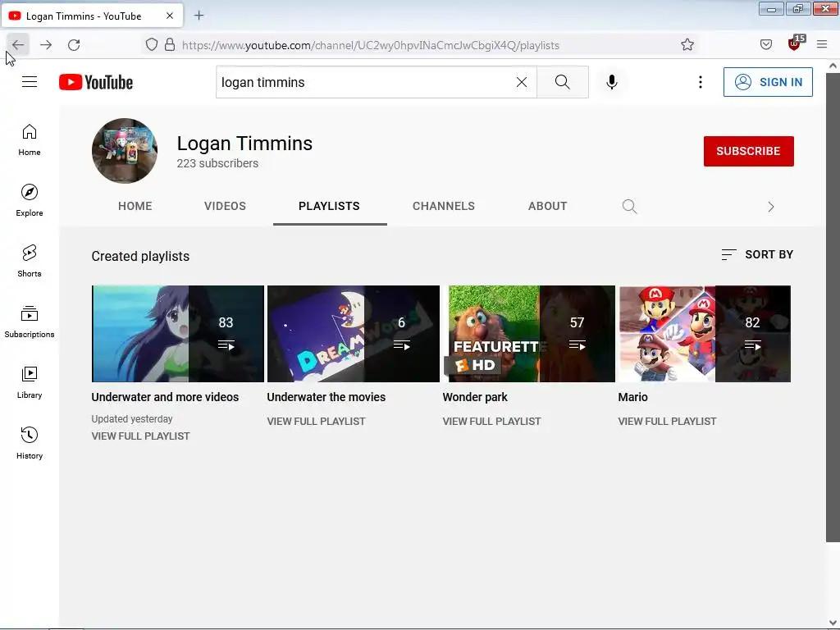Open a new browser tab
This screenshot has height=630, width=840.
(199, 16)
